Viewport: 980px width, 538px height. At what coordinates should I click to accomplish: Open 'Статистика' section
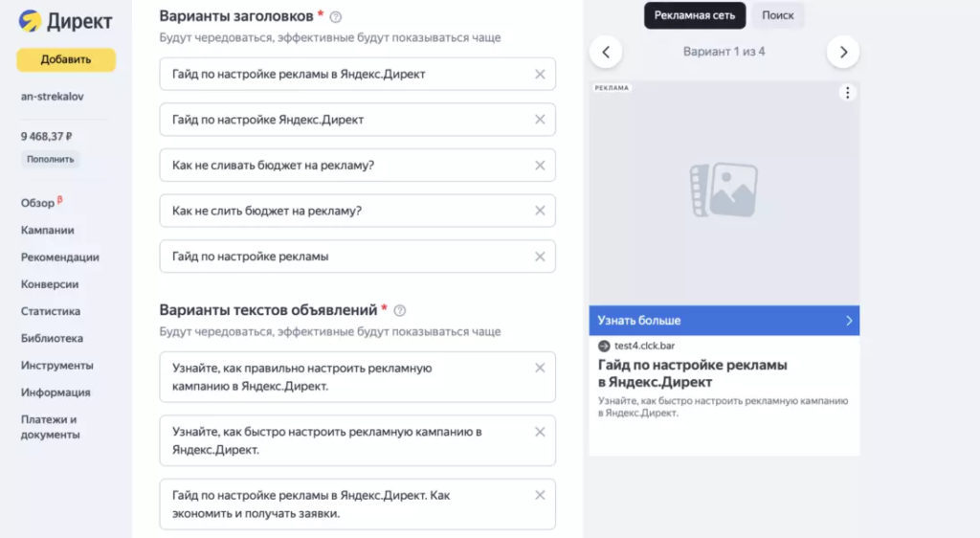51,311
